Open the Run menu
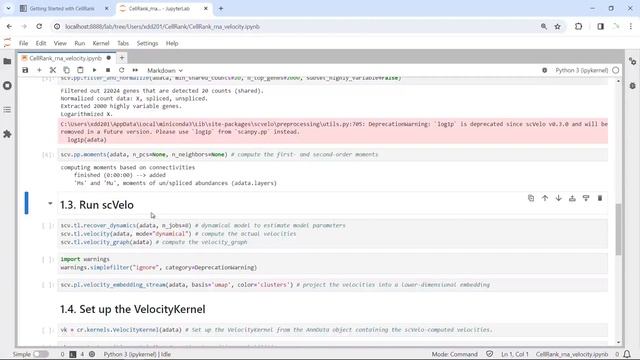Image resolution: width=640 pixels, height=360 pixels. coord(80,43)
